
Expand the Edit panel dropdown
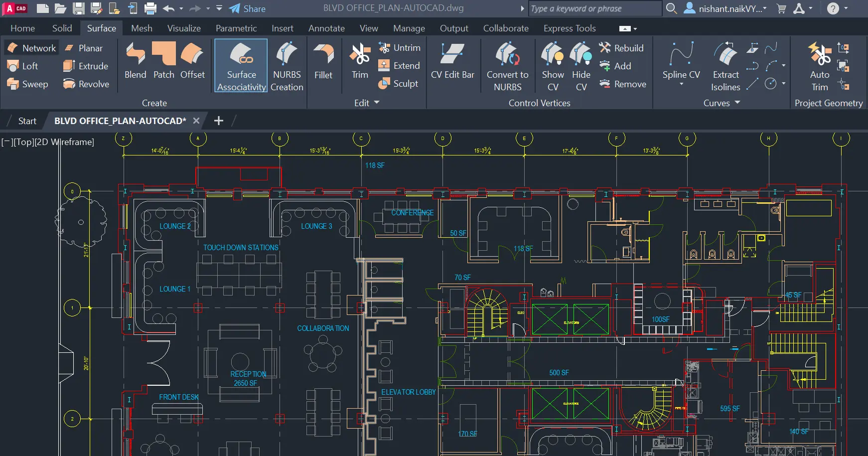(x=376, y=103)
